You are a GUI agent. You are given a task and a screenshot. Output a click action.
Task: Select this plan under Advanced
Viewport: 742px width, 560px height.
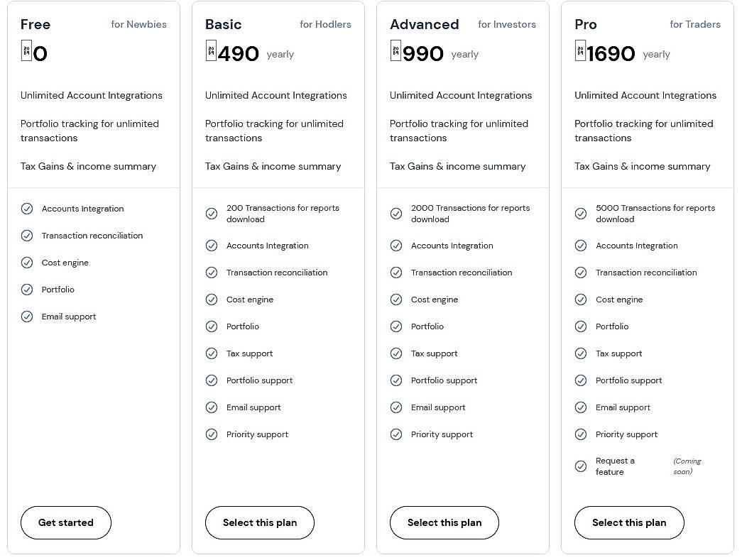pyautogui.click(x=444, y=522)
